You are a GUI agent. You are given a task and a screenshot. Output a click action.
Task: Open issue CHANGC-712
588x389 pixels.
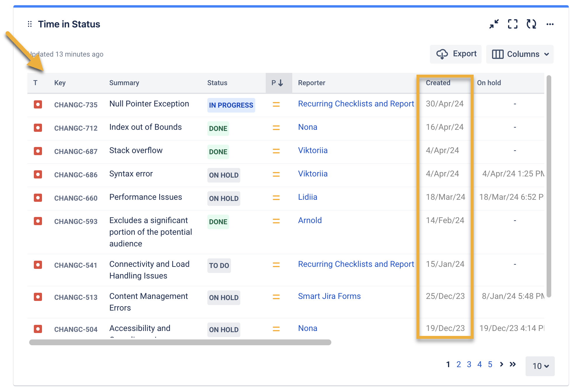[x=76, y=128]
